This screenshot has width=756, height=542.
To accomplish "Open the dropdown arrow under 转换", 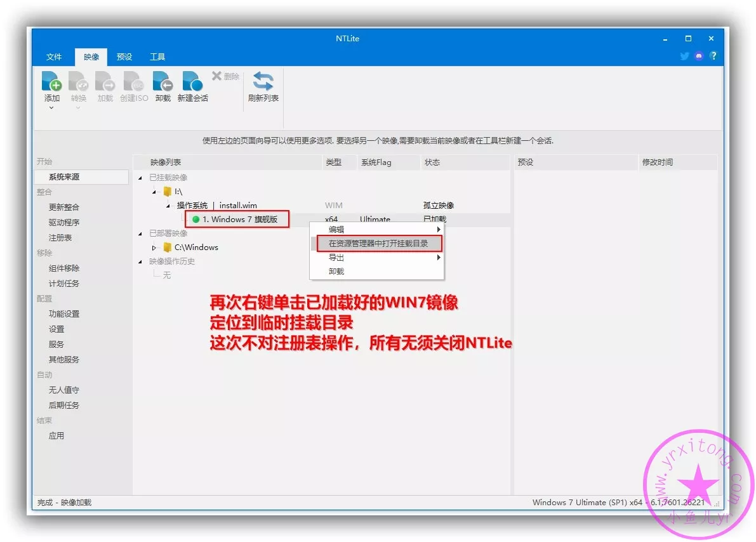I will pos(78,108).
